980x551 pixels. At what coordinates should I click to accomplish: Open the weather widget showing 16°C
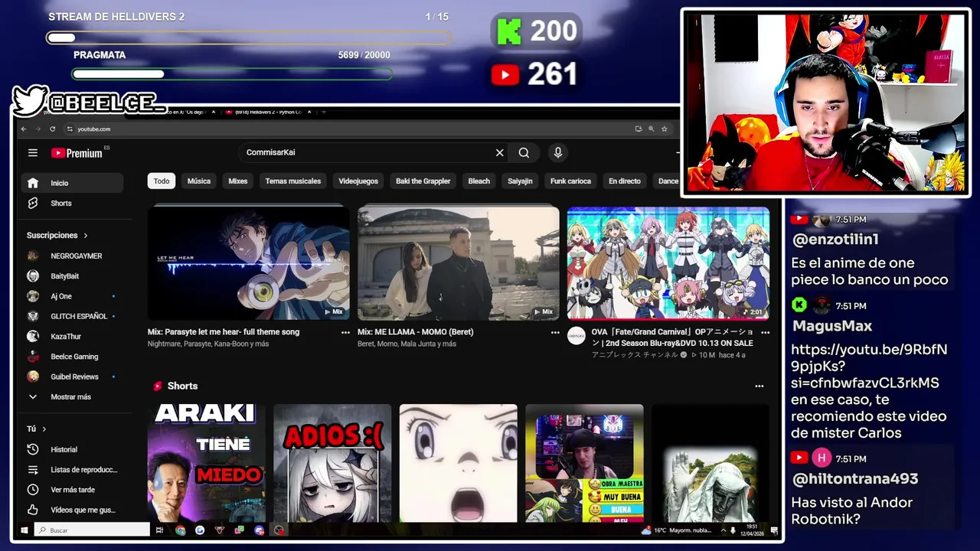click(x=678, y=530)
